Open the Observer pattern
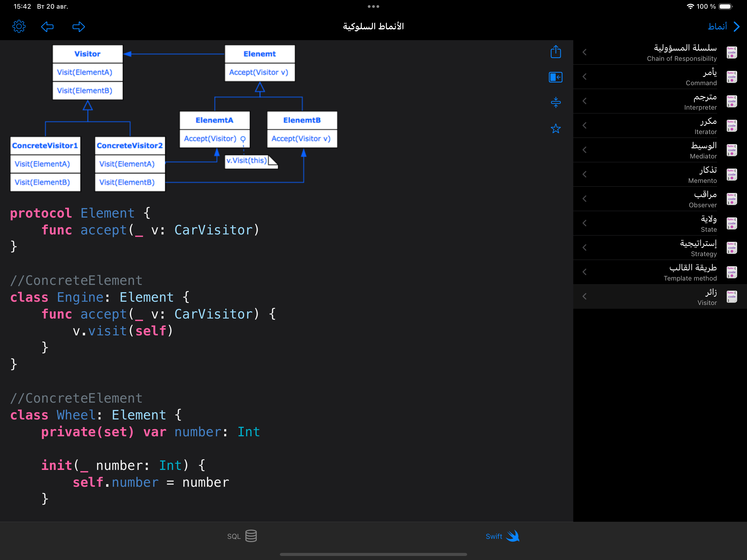Screen dimensions: 747x560 pyautogui.click(x=660, y=199)
